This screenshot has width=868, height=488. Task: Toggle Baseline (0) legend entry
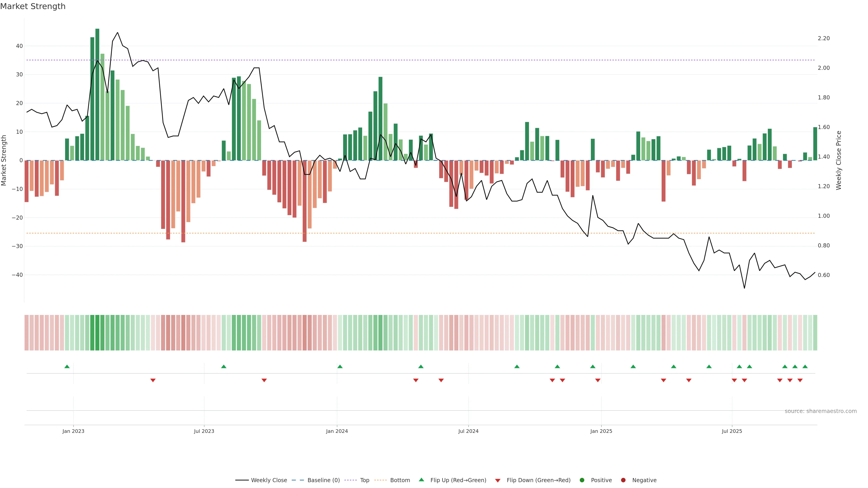click(323, 480)
